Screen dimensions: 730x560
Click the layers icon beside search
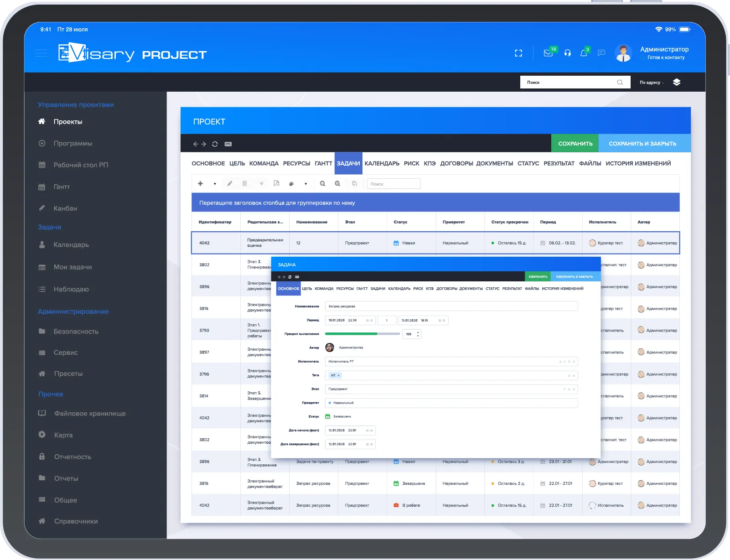point(677,82)
